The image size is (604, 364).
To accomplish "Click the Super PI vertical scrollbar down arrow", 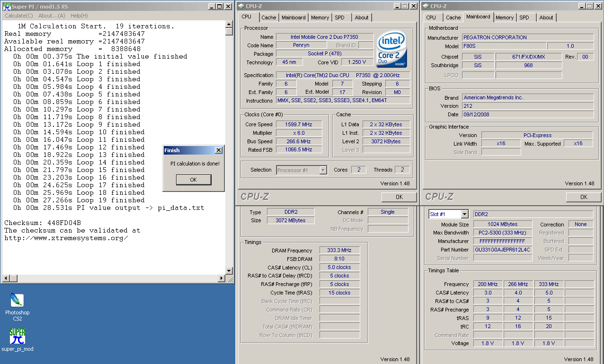I will [229, 270].
